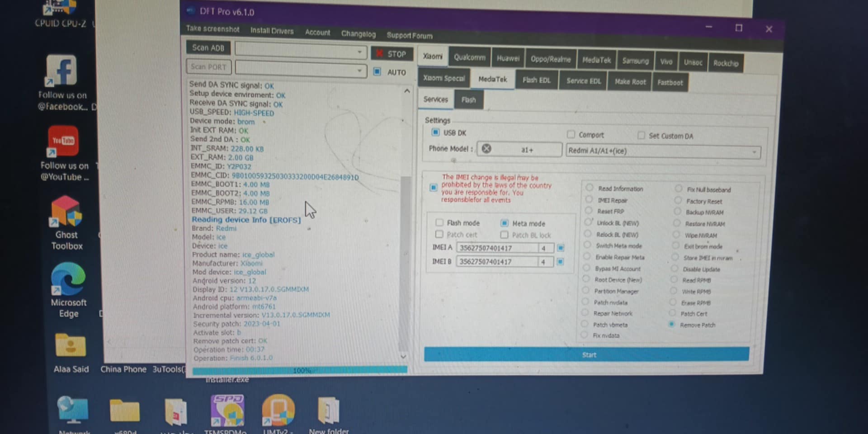Switch to the Flash tab beside Services
868x434 pixels.
coord(469,100)
